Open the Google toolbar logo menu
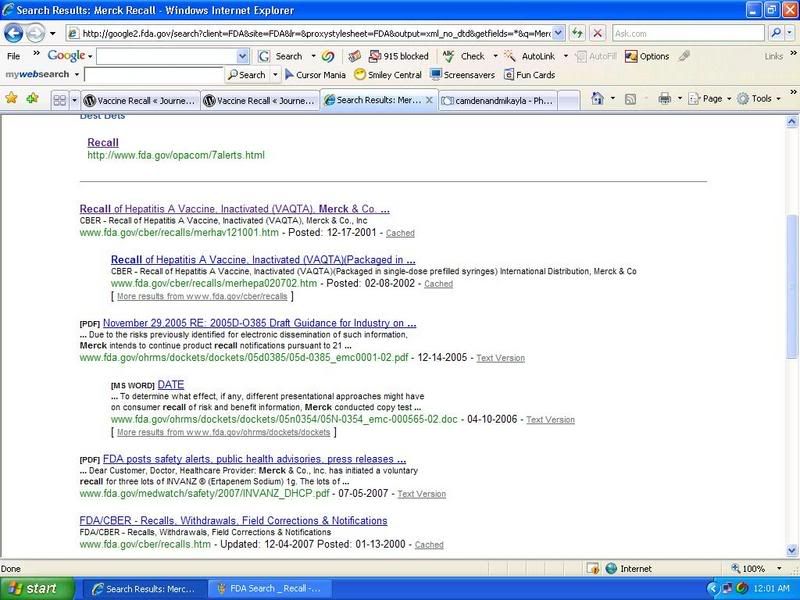800x600 pixels. [69, 56]
